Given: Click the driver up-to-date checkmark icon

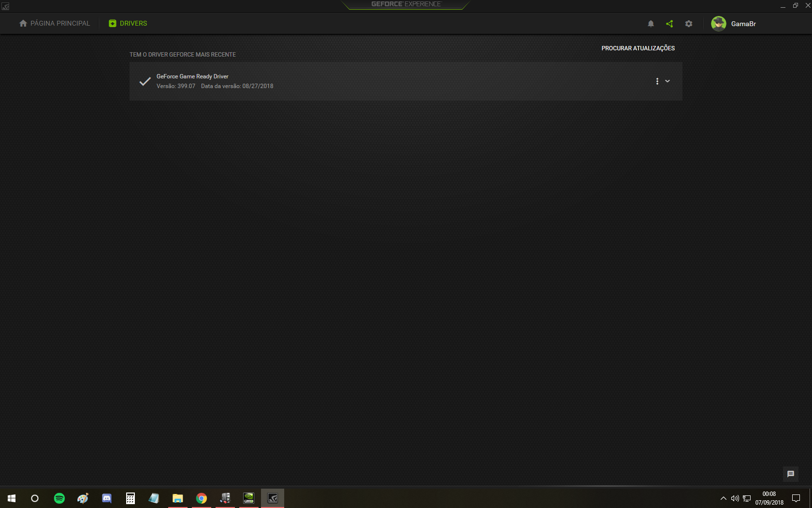Looking at the screenshot, I should [145, 81].
